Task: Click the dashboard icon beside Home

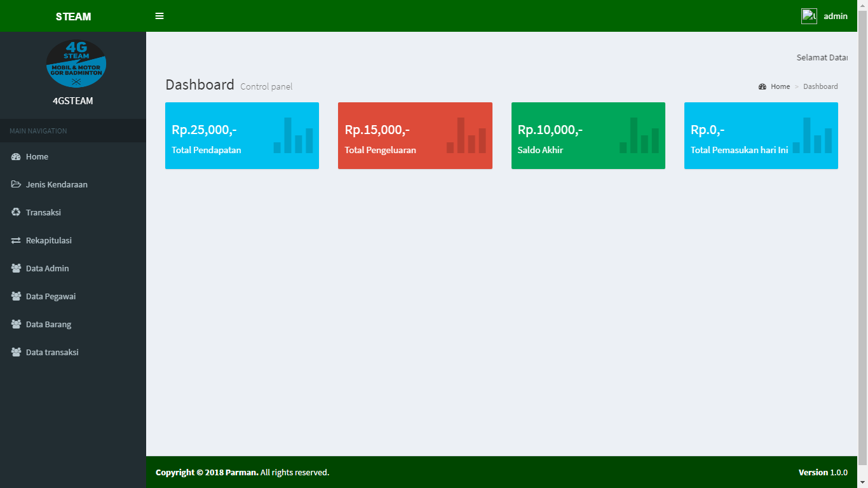Action: (17, 157)
